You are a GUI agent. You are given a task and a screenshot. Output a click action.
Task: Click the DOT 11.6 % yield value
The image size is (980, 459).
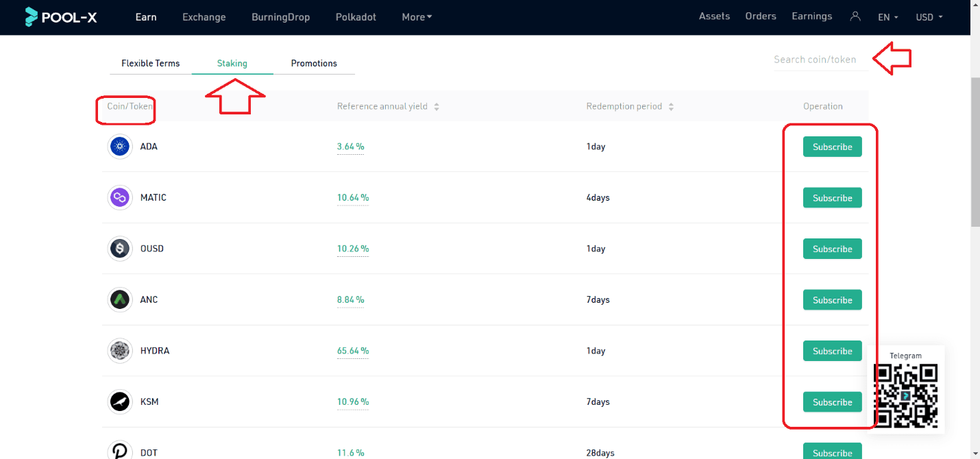click(x=350, y=453)
